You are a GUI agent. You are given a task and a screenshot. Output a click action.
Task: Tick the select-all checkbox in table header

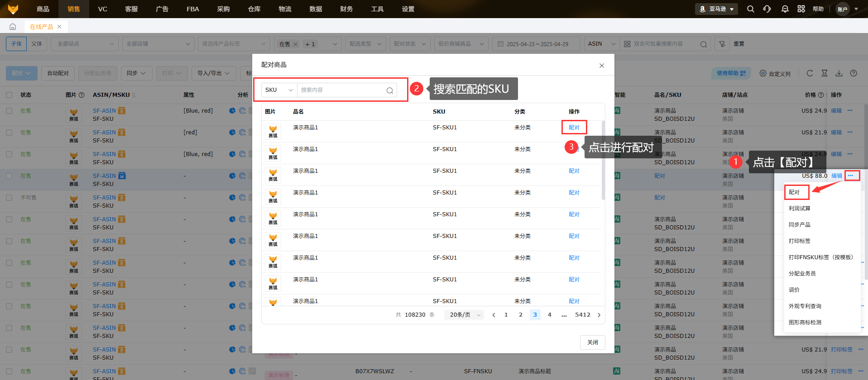tap(9, 95)
